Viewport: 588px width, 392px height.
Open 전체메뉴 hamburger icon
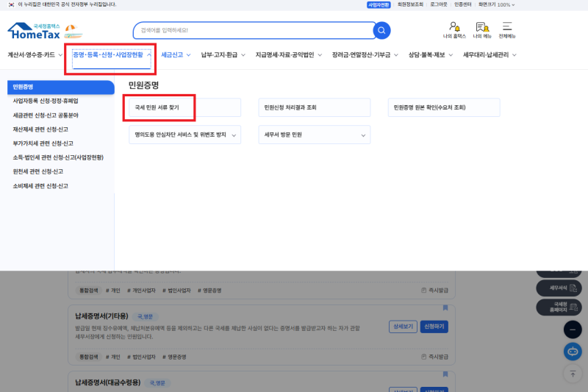(507, 30)
